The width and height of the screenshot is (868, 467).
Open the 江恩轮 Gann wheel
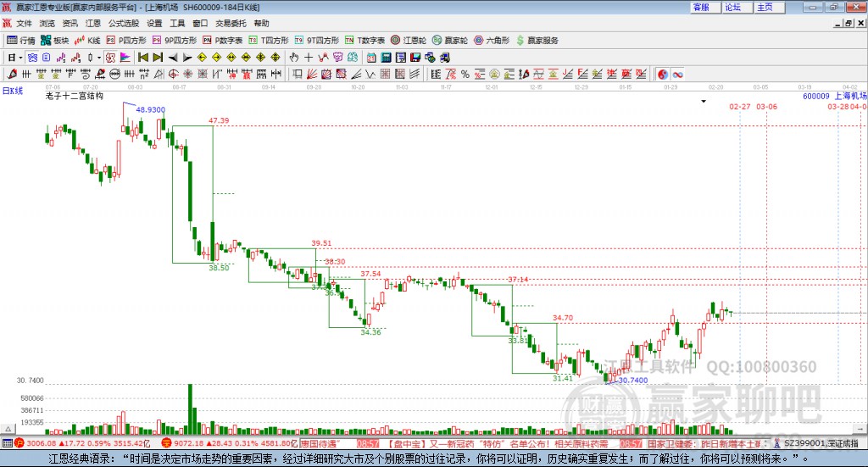[x=409, y=41]
